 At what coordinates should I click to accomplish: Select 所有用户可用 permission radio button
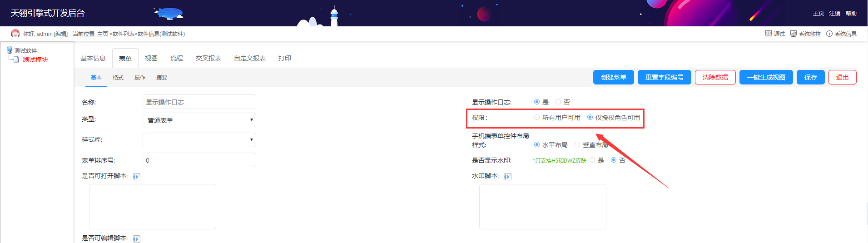[x=537, y=117]
